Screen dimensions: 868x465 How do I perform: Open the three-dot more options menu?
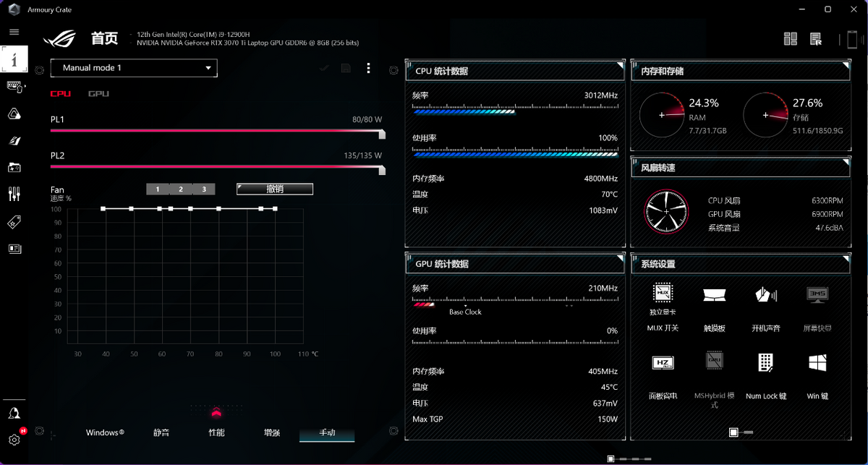[x=368, y=68]
